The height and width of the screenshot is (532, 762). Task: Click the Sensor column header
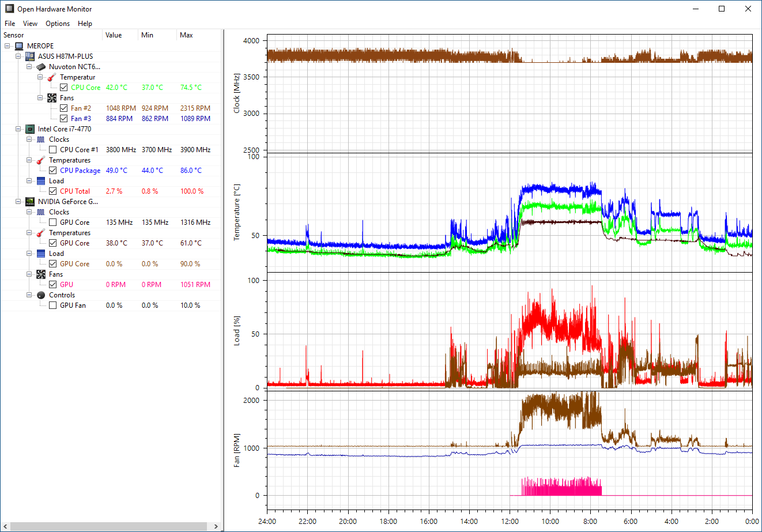52,35
